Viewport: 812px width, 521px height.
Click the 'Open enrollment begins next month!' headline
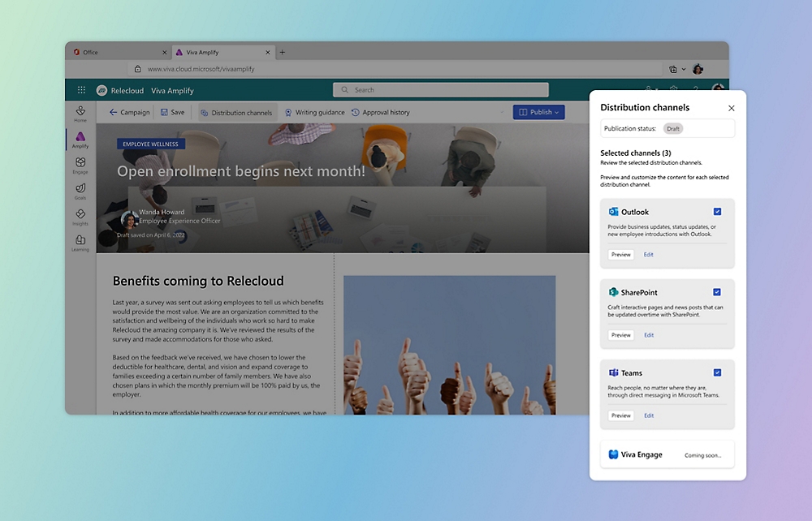coord(241,171)
